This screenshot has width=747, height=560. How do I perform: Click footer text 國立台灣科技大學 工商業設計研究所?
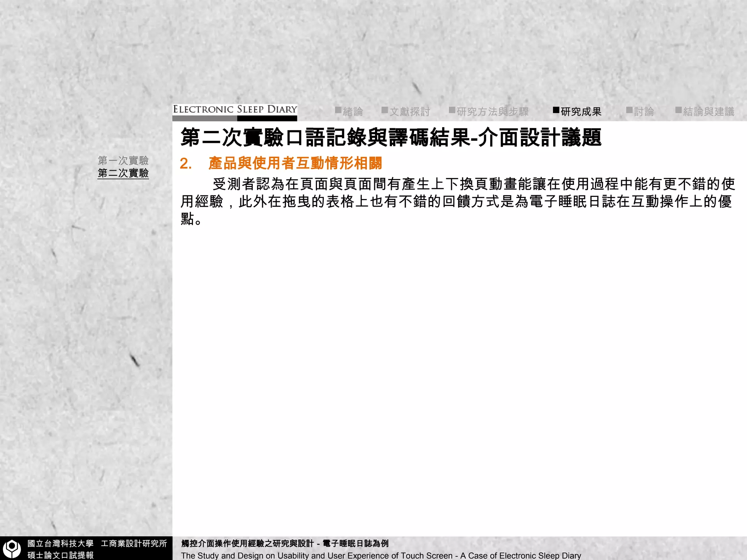click(97, 544)
